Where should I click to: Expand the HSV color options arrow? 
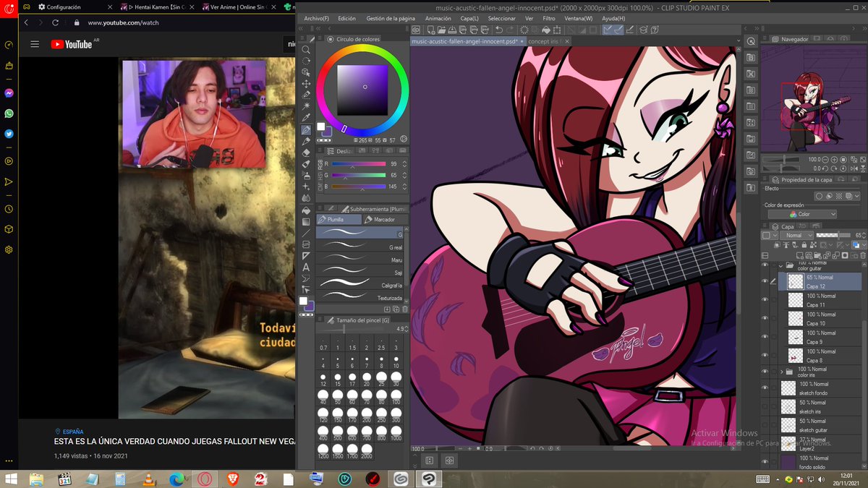[404, 140]
